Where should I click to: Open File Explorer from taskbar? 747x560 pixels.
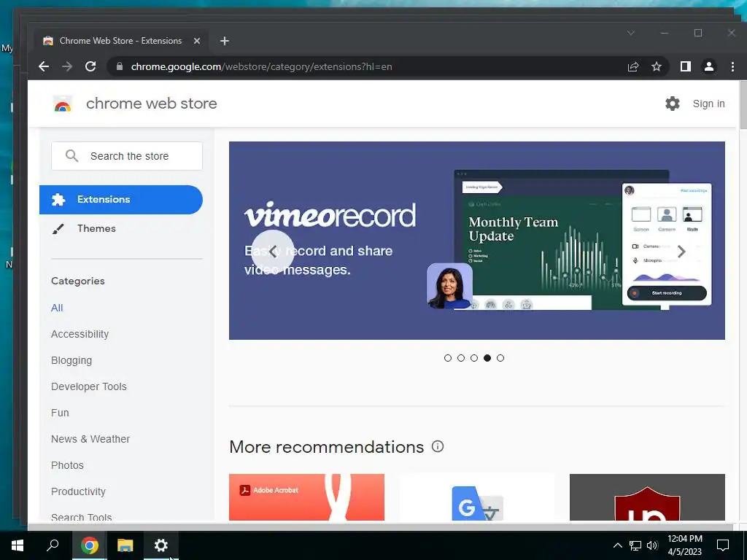pos(125,545)
